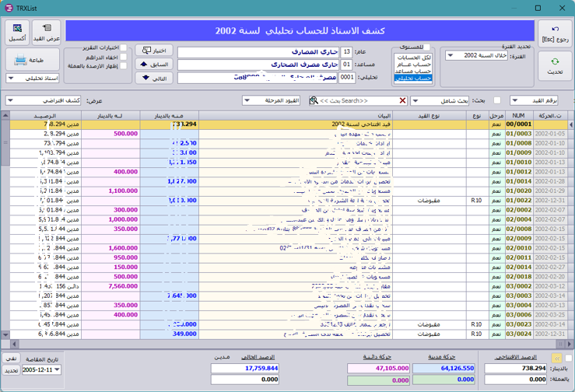Click the البيان column header

296,116
